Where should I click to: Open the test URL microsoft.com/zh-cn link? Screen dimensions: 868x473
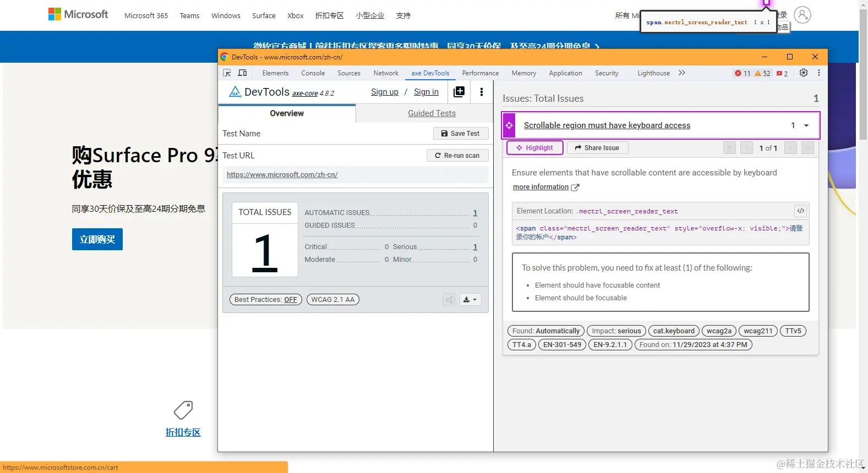point(282,175)
